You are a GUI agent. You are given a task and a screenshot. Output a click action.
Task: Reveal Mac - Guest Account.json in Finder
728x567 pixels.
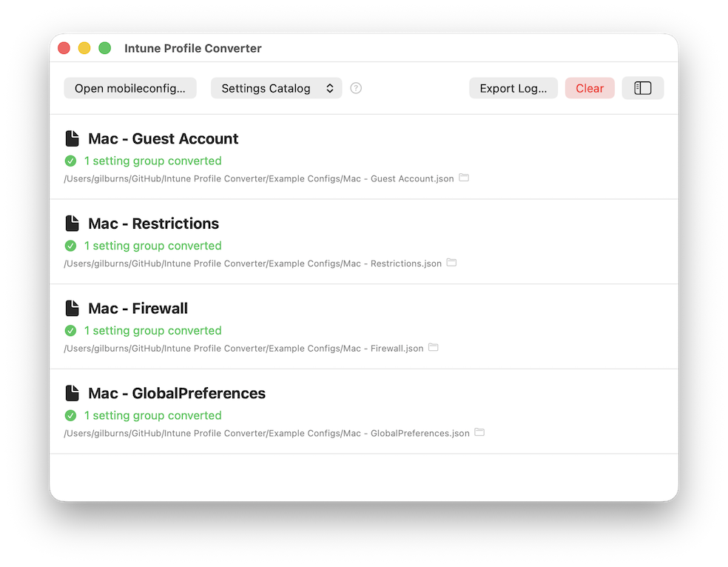(464, 178)
